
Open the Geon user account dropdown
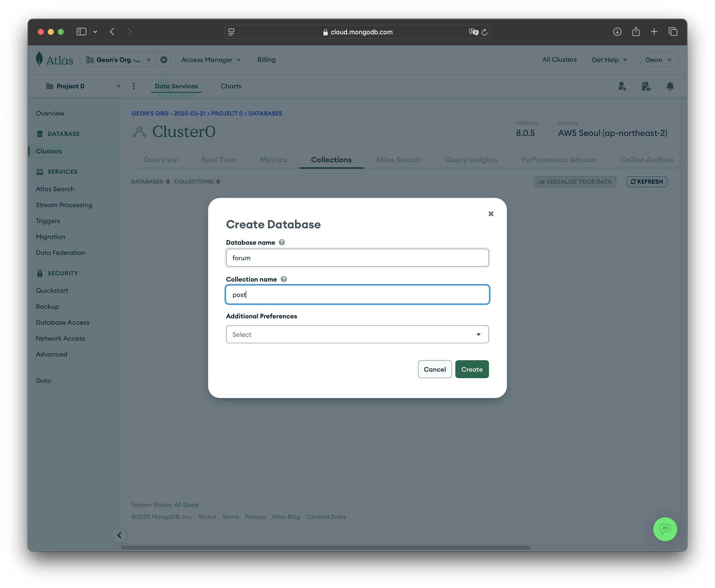point(658,59)
